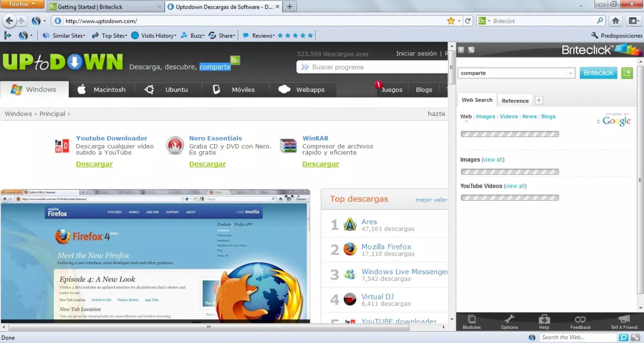
Task: Click the page horizontal scrollbar
Action: point(208,327)
